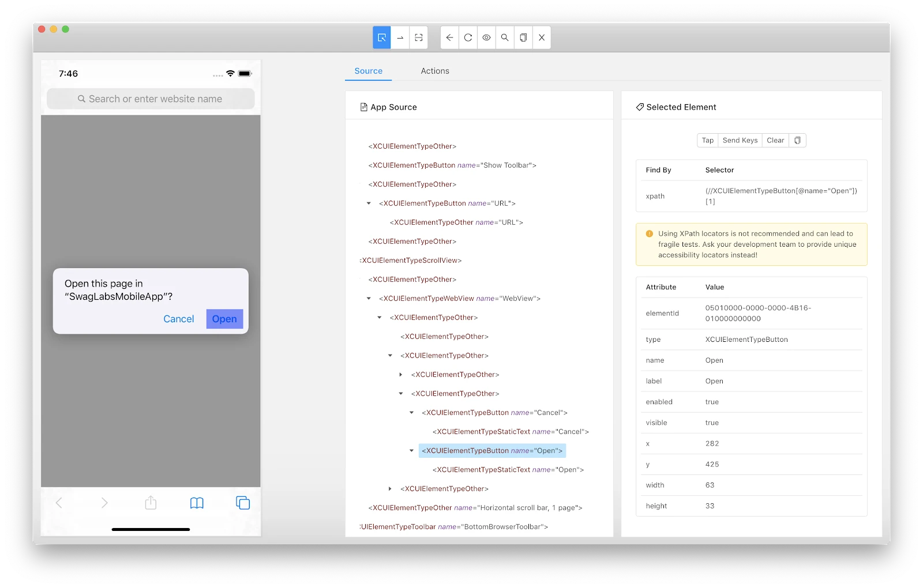Click the XPath locators warning message
This screenshot has height=588, width=923.
point(752,244)
